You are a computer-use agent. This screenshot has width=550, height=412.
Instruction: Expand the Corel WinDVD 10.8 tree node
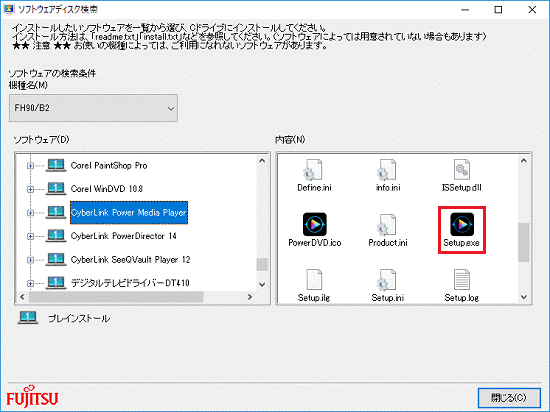[x=31, y=189]
